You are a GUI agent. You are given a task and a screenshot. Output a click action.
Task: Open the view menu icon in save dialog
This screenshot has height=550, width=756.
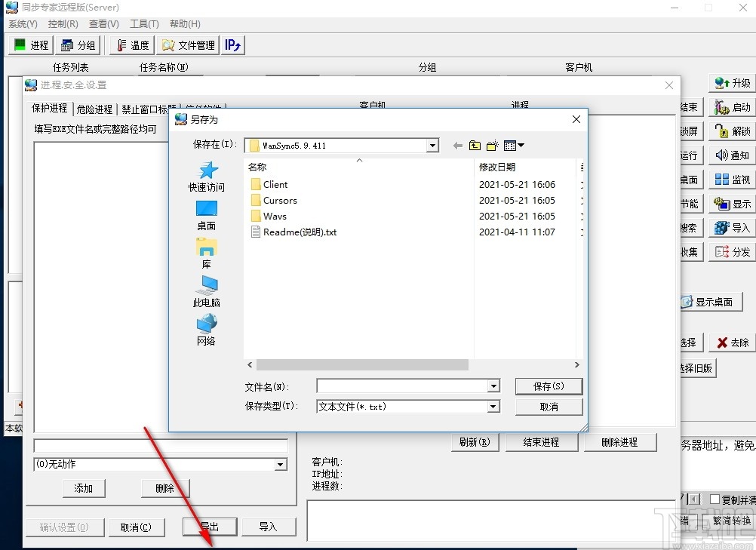[x=514, y=146]
